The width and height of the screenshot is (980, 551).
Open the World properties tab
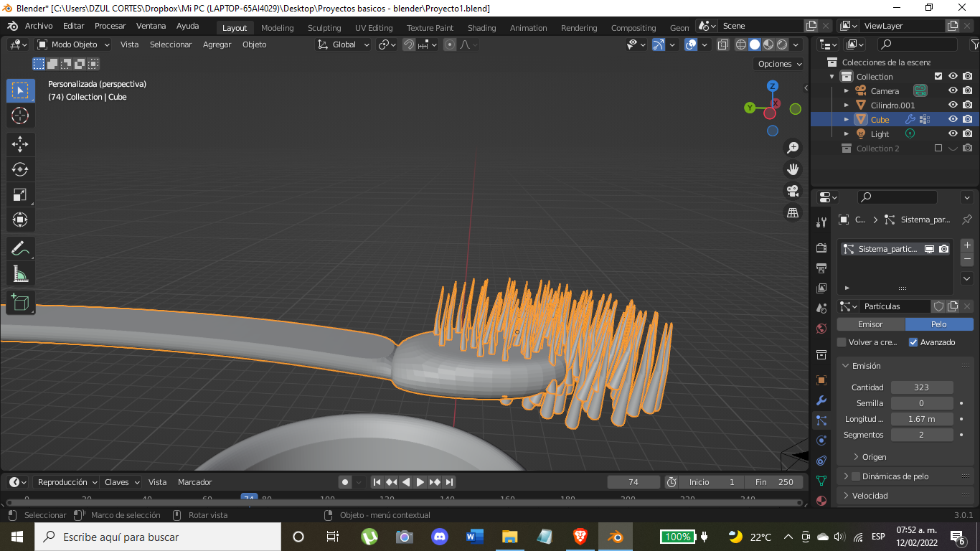(821, 329)
